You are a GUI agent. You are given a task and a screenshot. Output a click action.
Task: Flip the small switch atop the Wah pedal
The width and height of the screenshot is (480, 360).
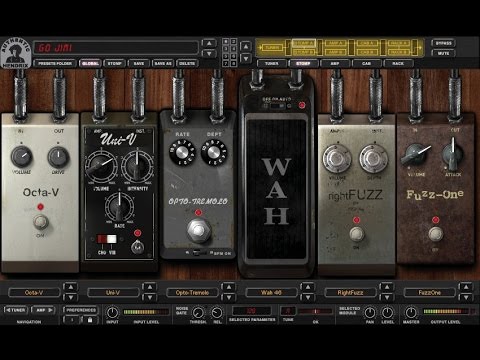tap(277, 106)
